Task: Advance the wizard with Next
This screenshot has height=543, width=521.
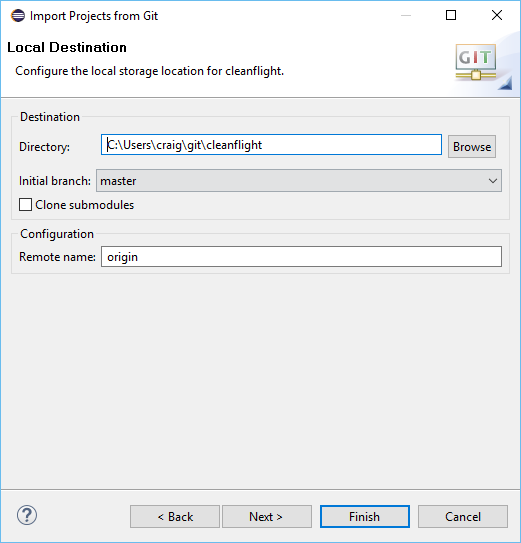Action: tap(267, 516)
